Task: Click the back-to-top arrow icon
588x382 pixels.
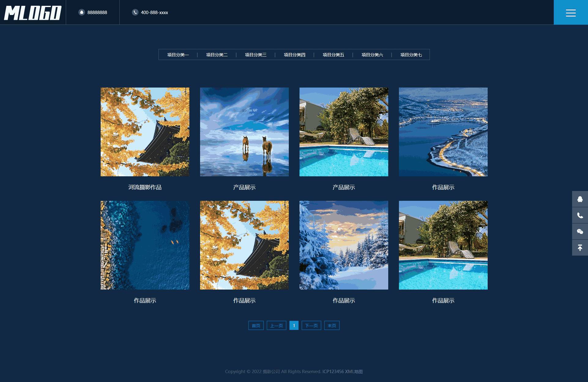Action: pos(580,248)
